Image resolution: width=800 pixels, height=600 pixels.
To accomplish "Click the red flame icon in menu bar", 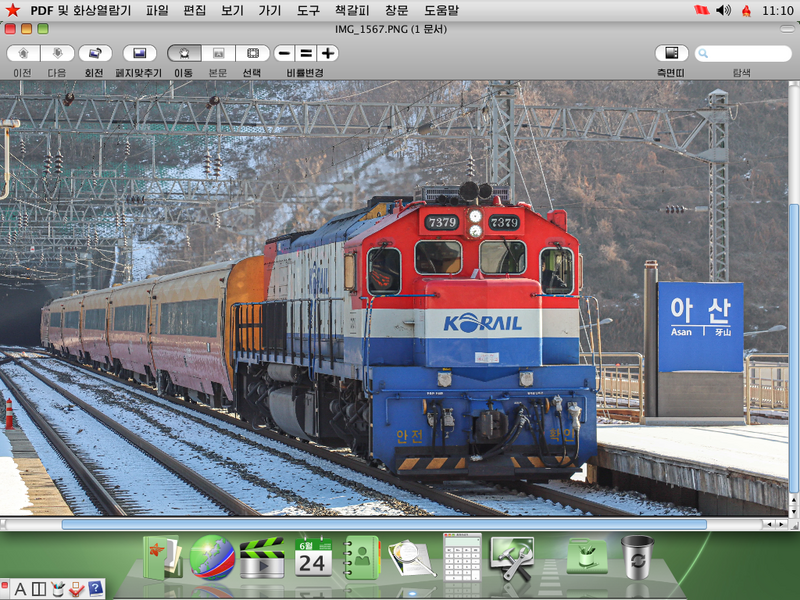I will pyautogui.click(x=746, y=10).
